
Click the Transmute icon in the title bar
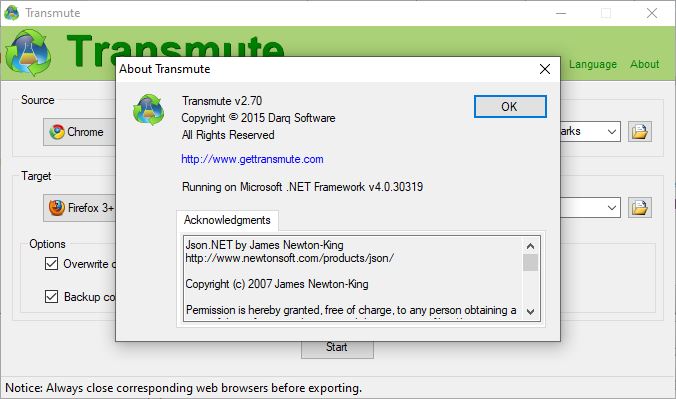(x=12, y=13)
